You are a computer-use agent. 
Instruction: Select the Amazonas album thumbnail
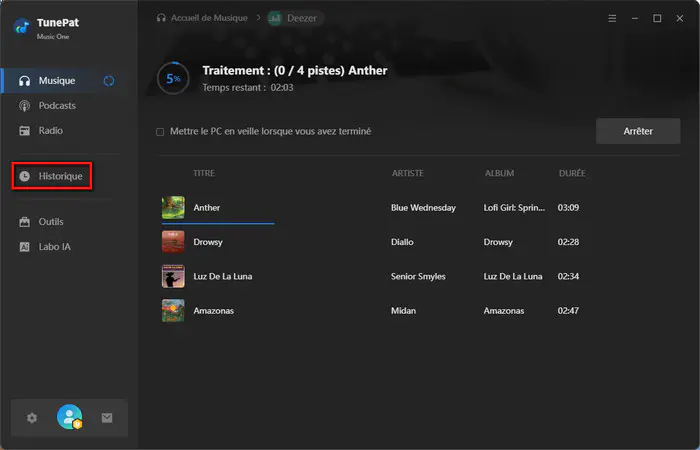tap(173, 311)
